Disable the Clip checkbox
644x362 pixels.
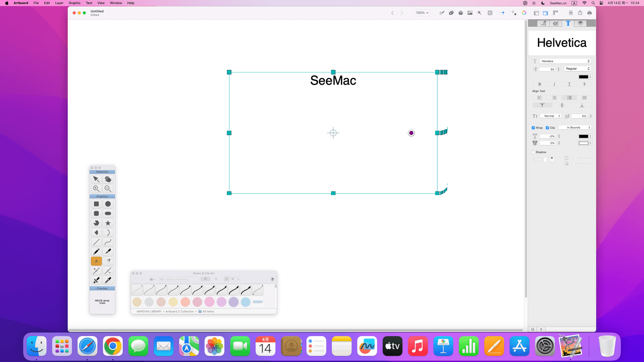[x=547, y=128]
